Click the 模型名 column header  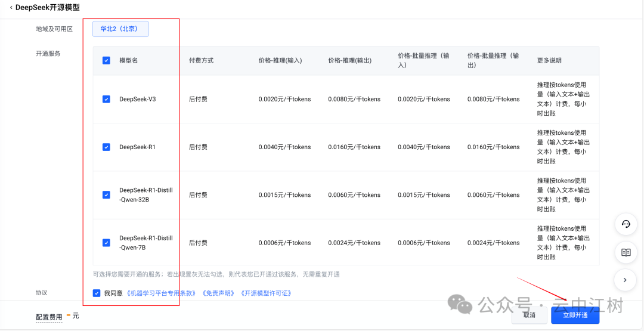point(129,60)
